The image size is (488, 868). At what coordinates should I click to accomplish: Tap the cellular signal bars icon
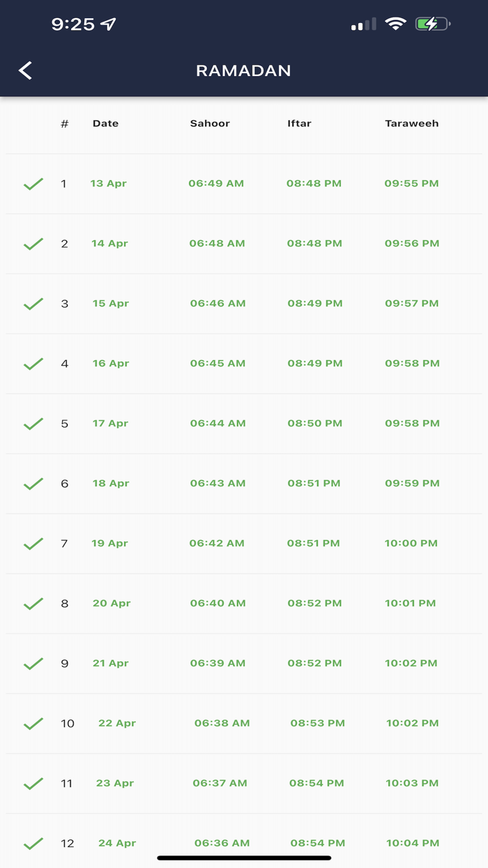[364, 25]
